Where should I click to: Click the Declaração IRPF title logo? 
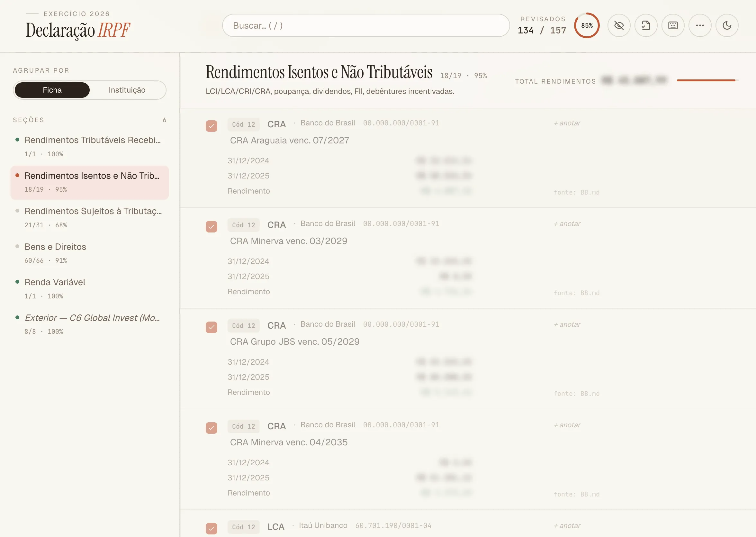(78, 30)
